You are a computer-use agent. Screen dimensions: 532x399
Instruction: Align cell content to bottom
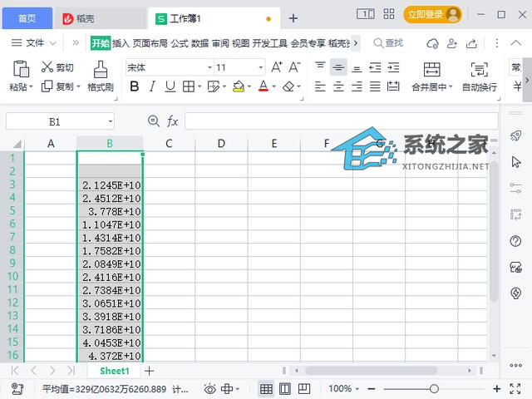[x=357, y=69]
